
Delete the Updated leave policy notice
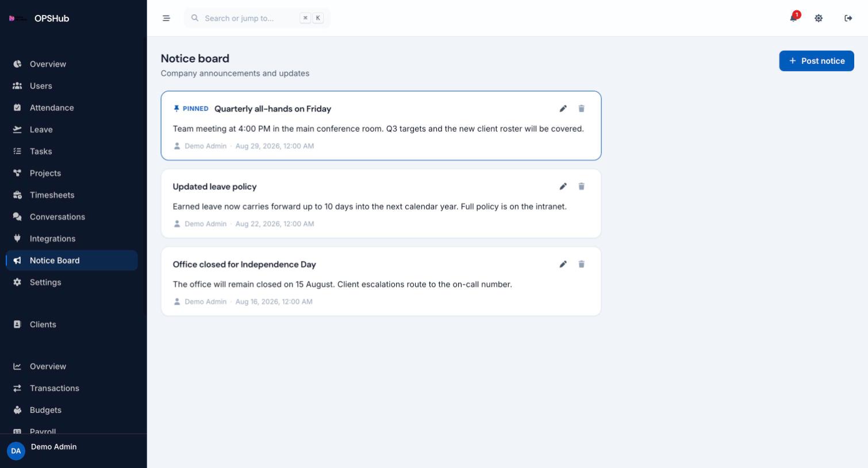[581, 186]
